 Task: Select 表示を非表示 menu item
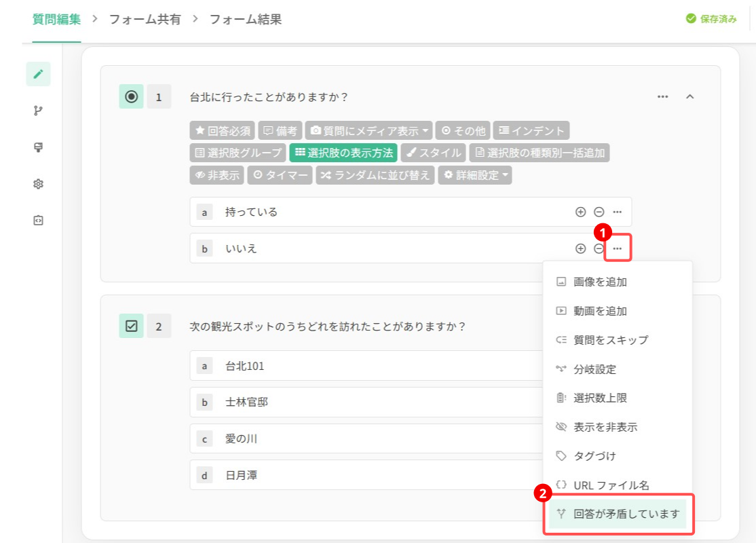(x=618, y=427)
